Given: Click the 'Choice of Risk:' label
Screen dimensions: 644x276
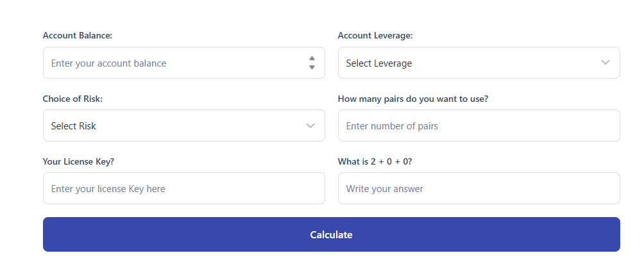Looking at the screenshot, I should point(72,99).
